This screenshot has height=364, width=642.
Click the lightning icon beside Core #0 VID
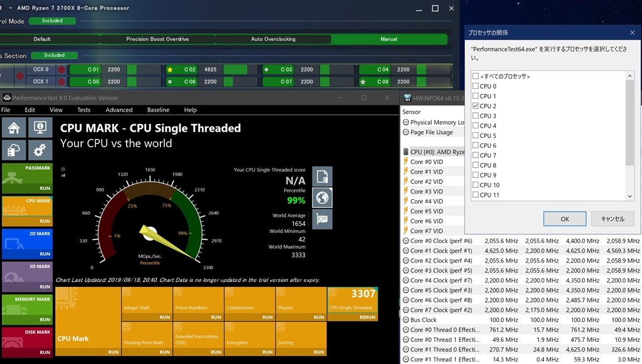(406, 162)
